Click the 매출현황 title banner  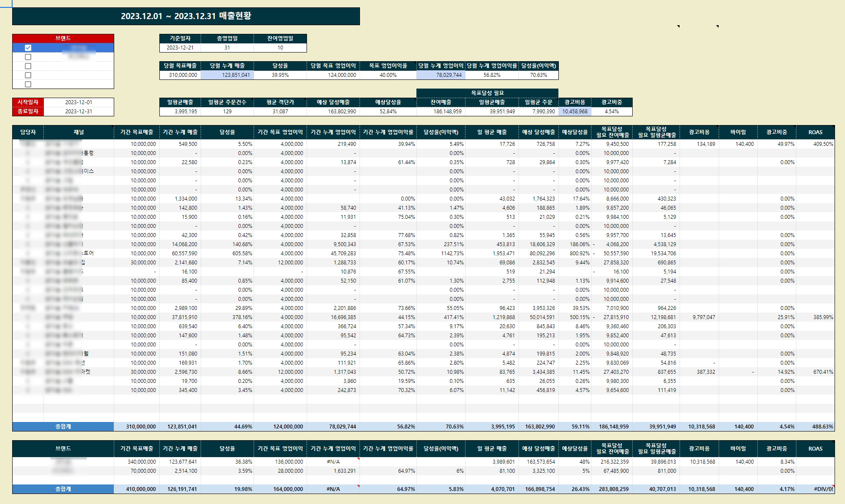click(x=186, y=16)
